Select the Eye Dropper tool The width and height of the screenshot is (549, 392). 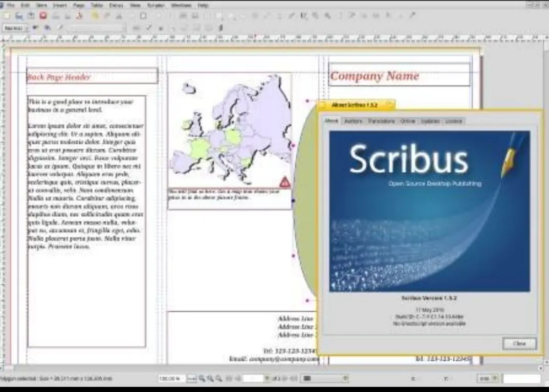(413, 15)
